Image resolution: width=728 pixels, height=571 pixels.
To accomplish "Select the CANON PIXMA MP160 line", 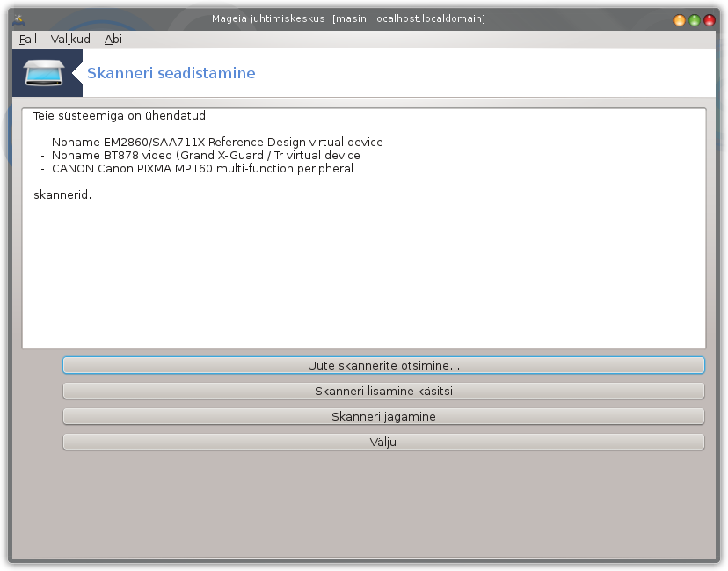I will coord(202,169).
